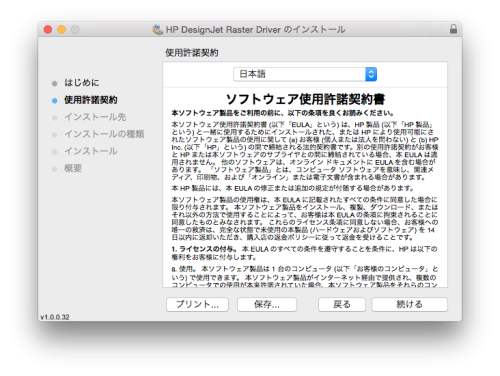Select the 使用許諾契約 step in sidebar
The width and height of the screenshot is (500, 376).
click(91, 100)
